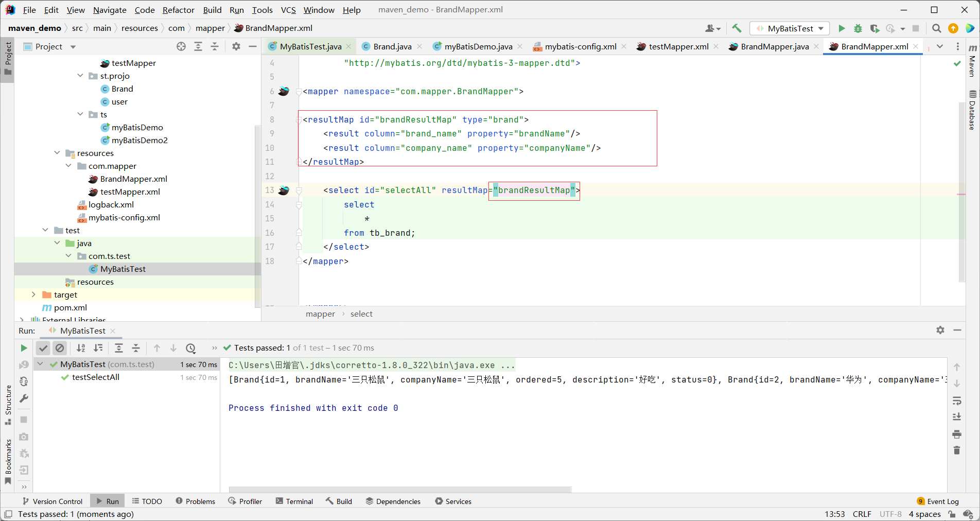Expand all in Project panel
Viewport: 980px width, 521px height.
[198, 46]
